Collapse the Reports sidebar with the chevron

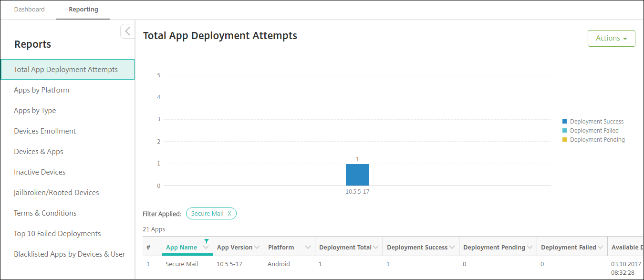pos(127,31)
